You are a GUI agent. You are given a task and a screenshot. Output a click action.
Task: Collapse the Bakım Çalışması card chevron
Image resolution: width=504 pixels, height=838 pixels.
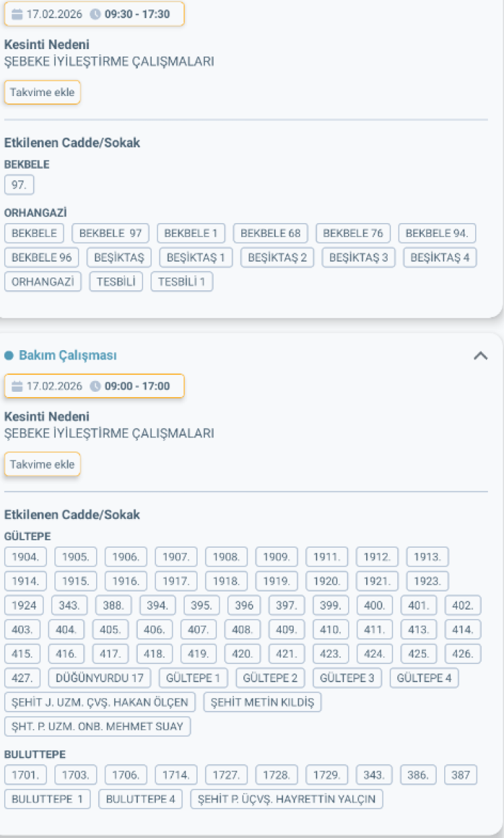(x=480, y=356)
